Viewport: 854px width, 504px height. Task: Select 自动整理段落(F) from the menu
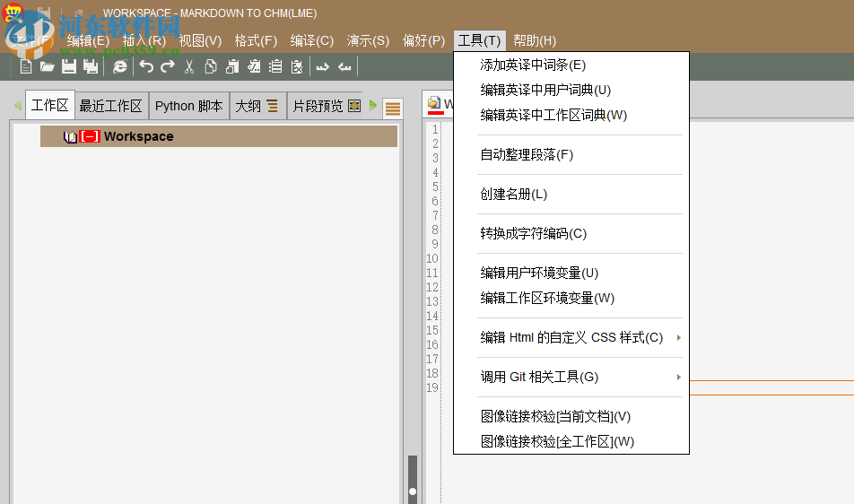[571, 155]
